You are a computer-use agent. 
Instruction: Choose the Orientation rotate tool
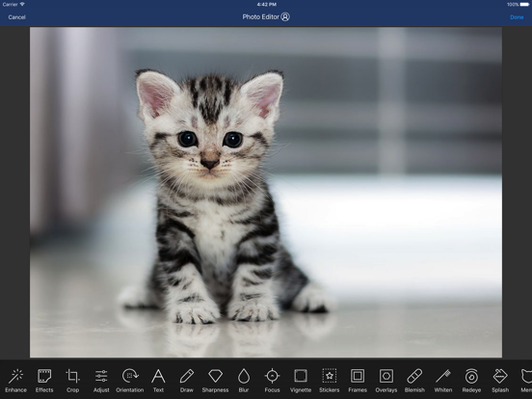(x=130, y=381)
